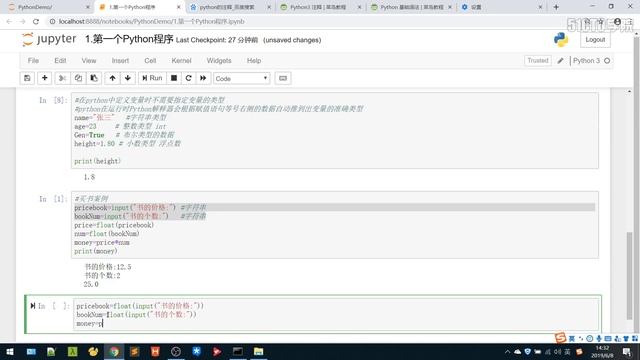
Task: Open the terminal window from taskbar
Action: click(x=238, y=351)
